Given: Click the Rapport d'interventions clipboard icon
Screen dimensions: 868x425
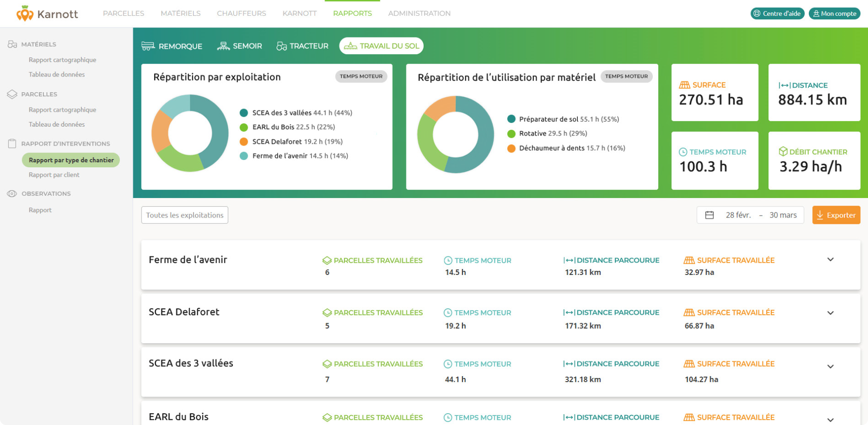Looking at the screenshot, I should 12,144.
